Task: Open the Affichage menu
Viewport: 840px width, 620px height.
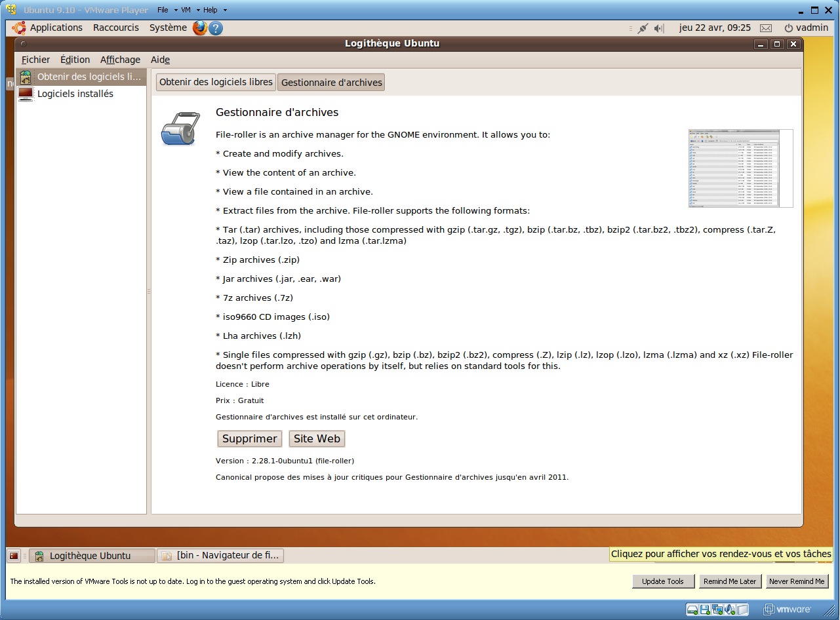Action: point(120,60)
